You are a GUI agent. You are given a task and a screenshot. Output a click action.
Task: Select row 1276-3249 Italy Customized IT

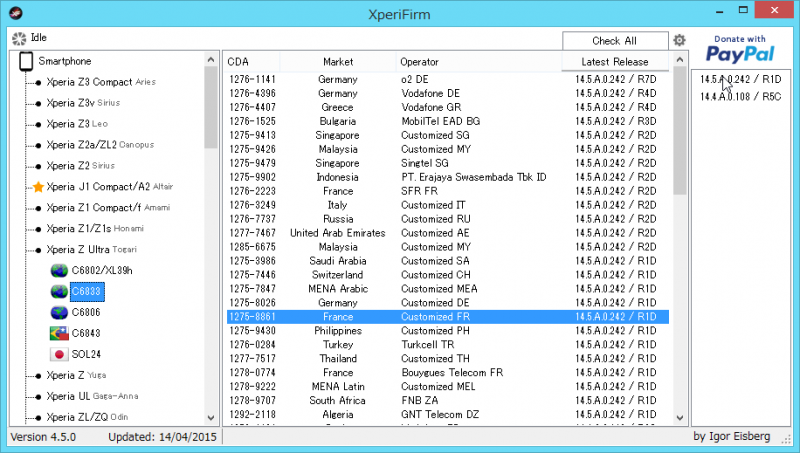(x=447, y=205)
